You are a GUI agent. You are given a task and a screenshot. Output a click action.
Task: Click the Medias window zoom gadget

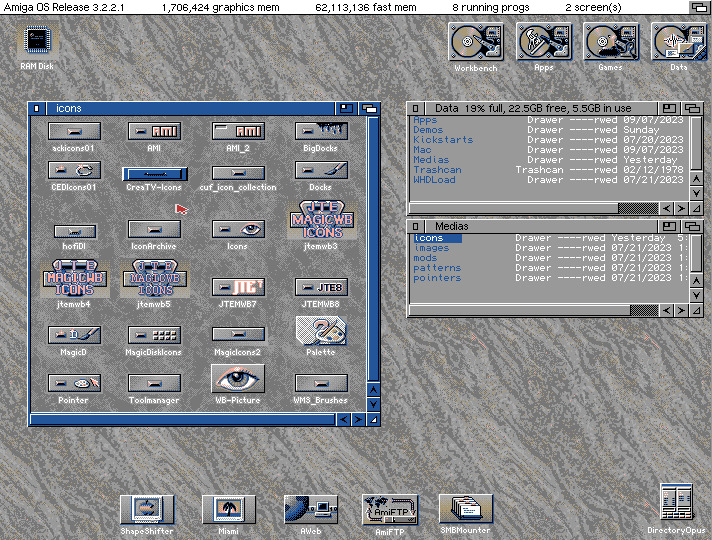tap(669, 226)
